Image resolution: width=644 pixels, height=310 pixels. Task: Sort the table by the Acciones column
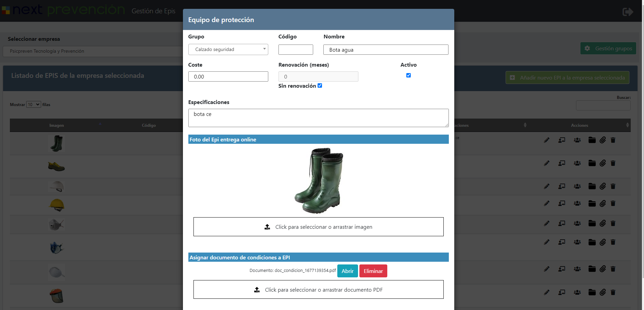579,125
